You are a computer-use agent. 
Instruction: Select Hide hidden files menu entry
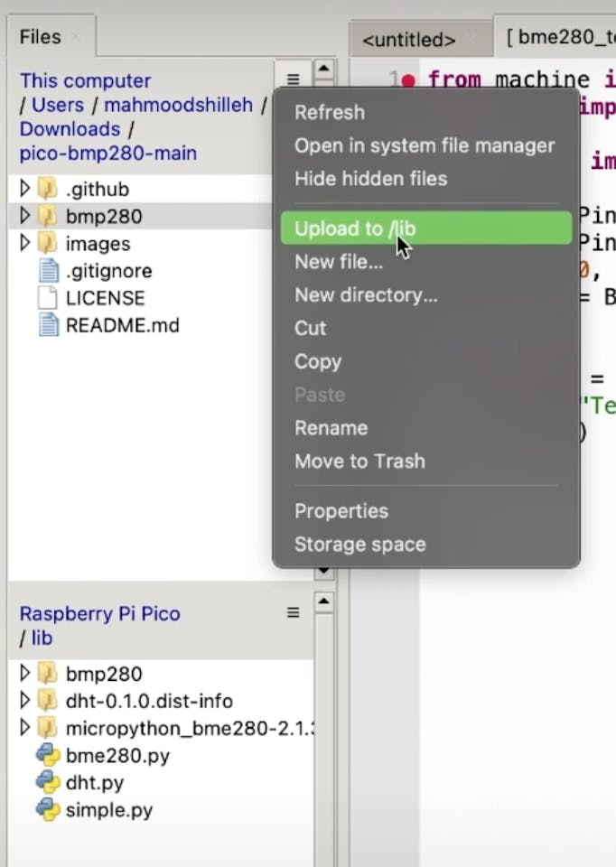(370, 178)
